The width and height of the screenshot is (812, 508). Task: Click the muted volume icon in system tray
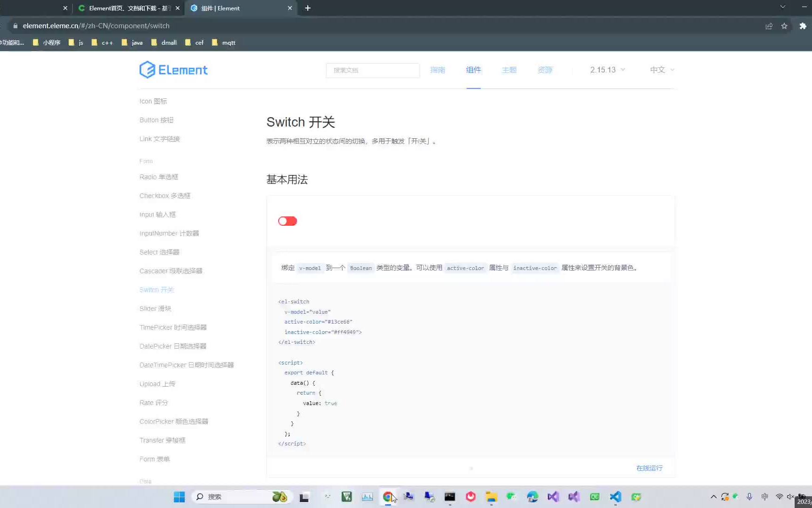click(790, 497)
